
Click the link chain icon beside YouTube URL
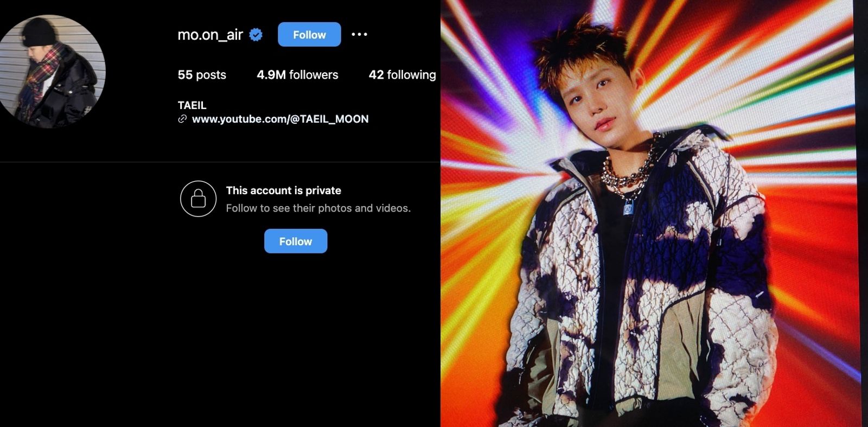tap(182, 119)
